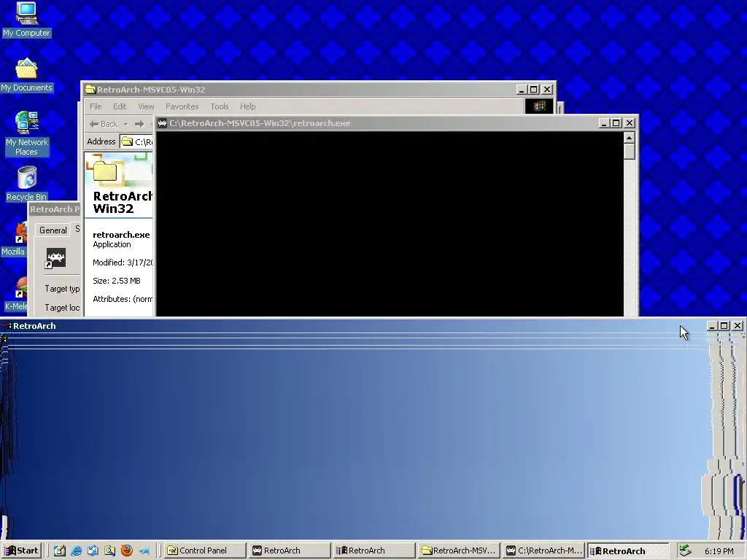Click the 6:19 PM clock
The height and width of the screenshot is (560, 747).
[x=719, y=551]
